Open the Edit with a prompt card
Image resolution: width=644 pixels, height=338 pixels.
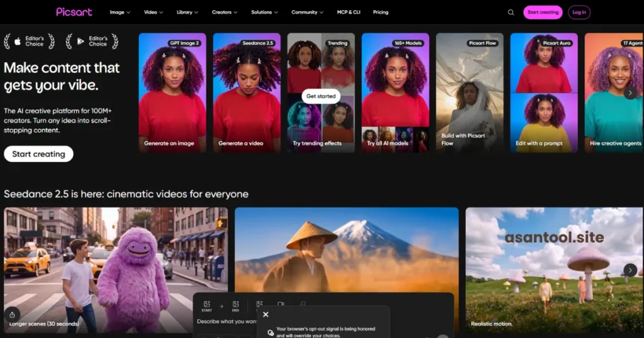point(544,93)
